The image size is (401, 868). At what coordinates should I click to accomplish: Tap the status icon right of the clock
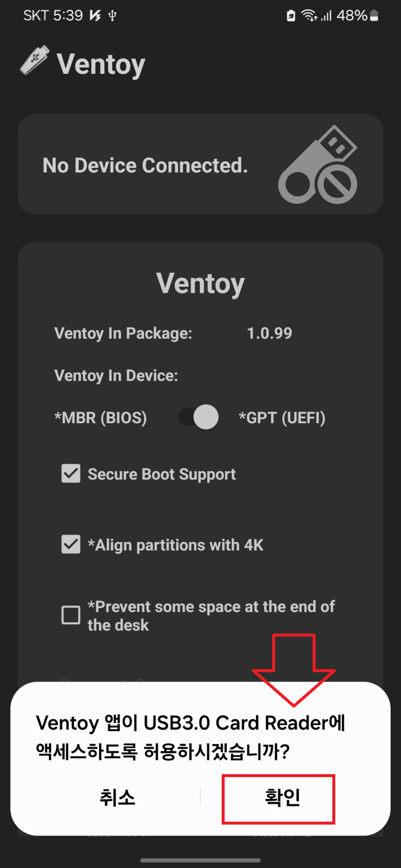96,16
